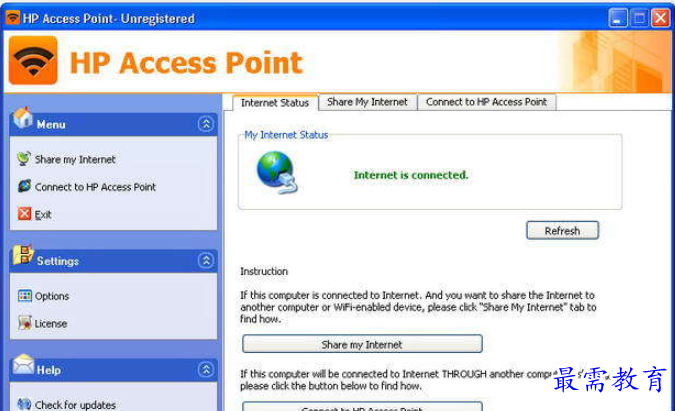The width and height of the screenshot is (675, 411).
Task: Select Check for updates under Help
Action: (x=75, y=405)
